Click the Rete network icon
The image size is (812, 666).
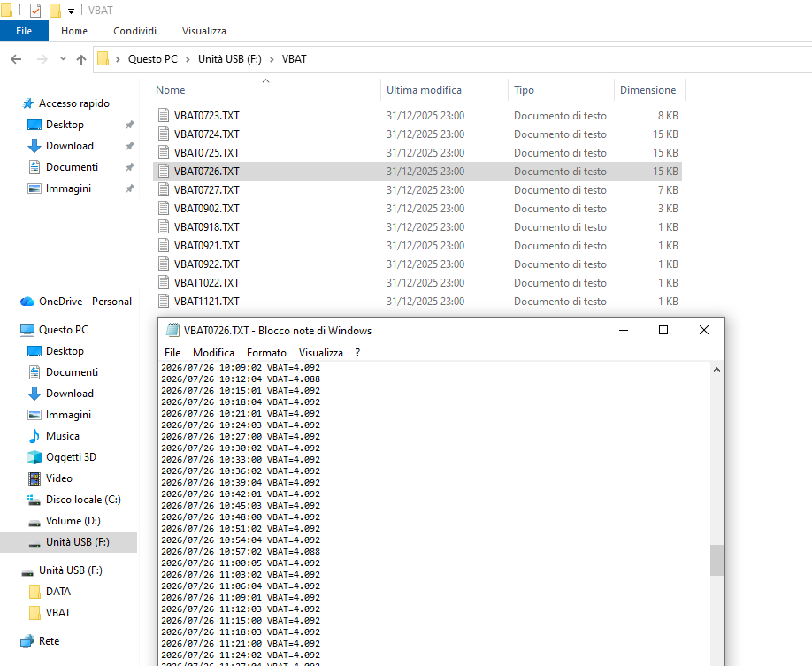click(27, 641)
